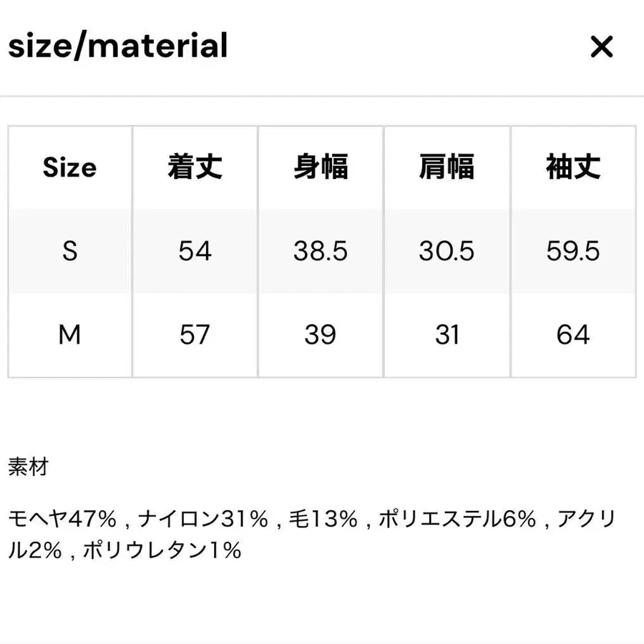
Task: Click the value 39 in the M row
Action: (321, 334)
